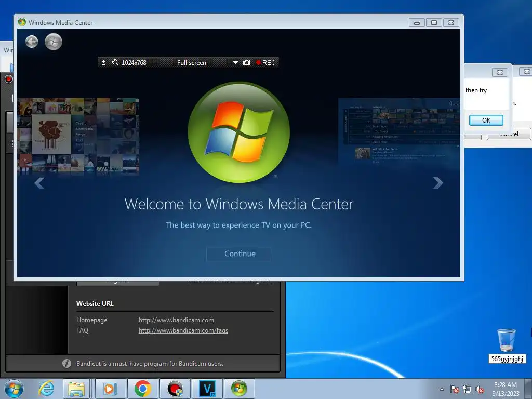The height and width of the screenshot is (399, 532).
Task: Click the Website URL heading in Bandicam
Action: [95, 303]
